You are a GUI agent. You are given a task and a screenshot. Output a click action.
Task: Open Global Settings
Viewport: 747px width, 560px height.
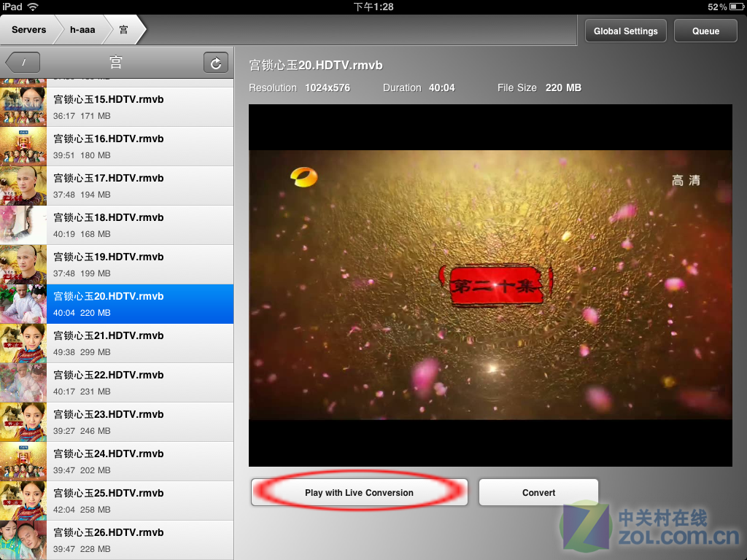(625, 31)
